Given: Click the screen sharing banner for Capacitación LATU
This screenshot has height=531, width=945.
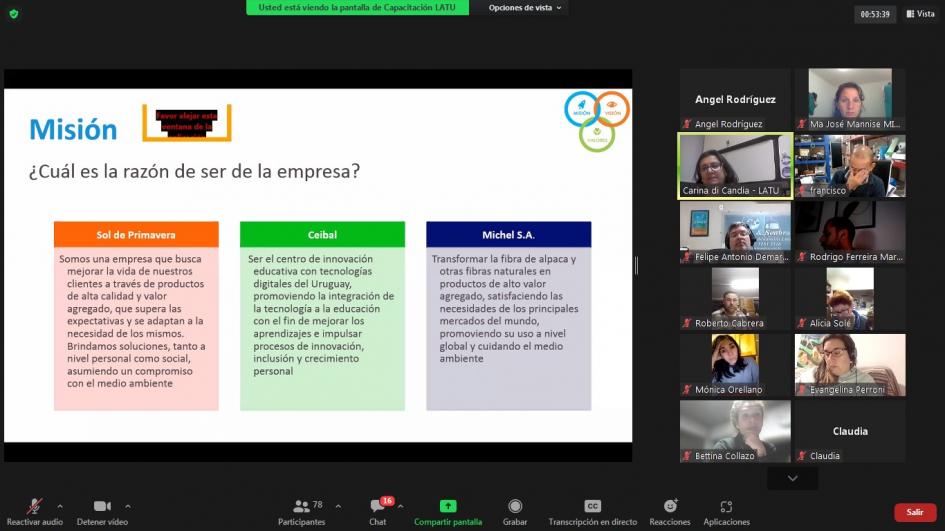Looking at the screenshot, I should (x=357, y=8).
